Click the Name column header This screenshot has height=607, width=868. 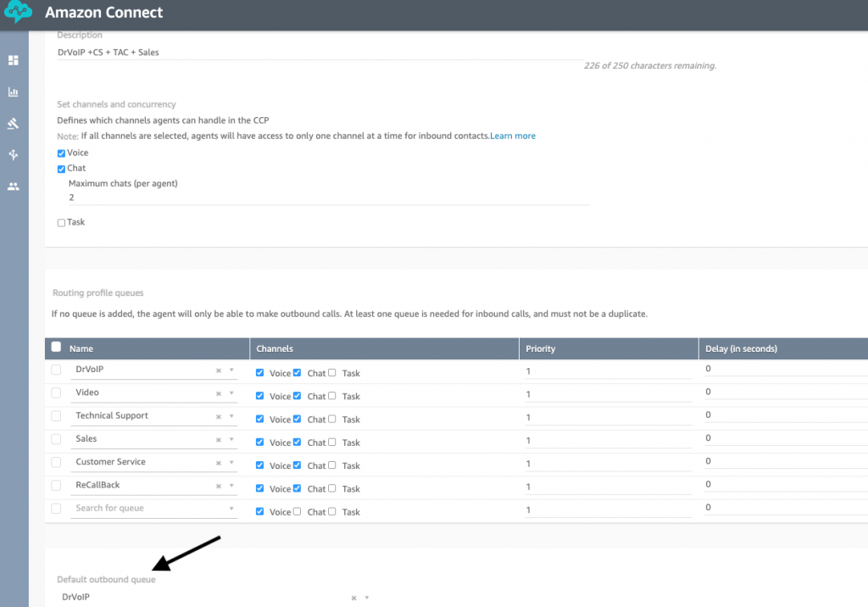(x=81, y=349)
